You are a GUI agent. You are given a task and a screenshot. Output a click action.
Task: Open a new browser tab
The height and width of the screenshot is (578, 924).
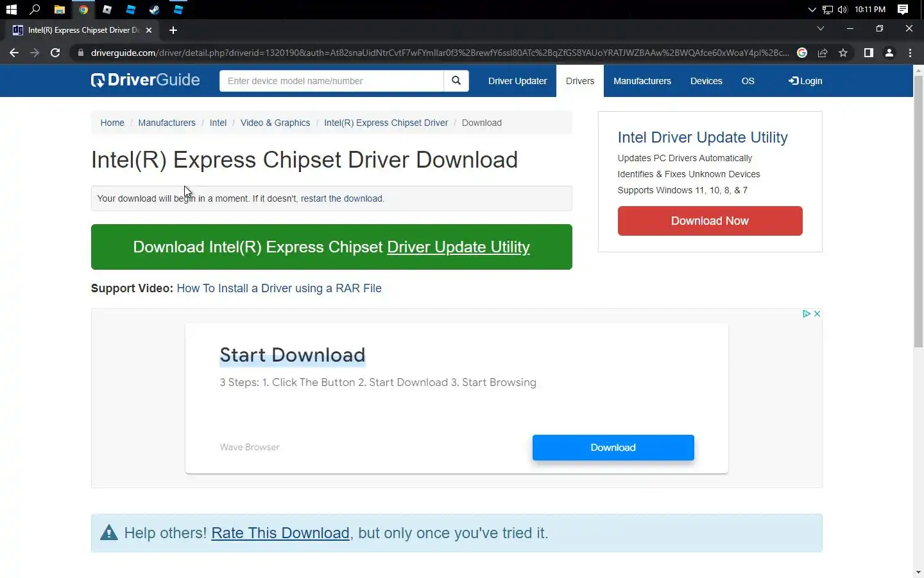click(x=173, y=30)
